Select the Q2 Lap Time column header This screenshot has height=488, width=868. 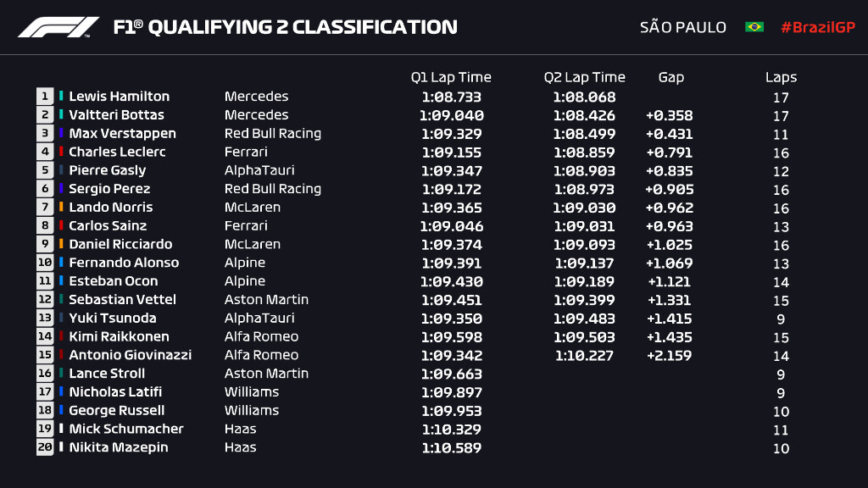[584, 77]
